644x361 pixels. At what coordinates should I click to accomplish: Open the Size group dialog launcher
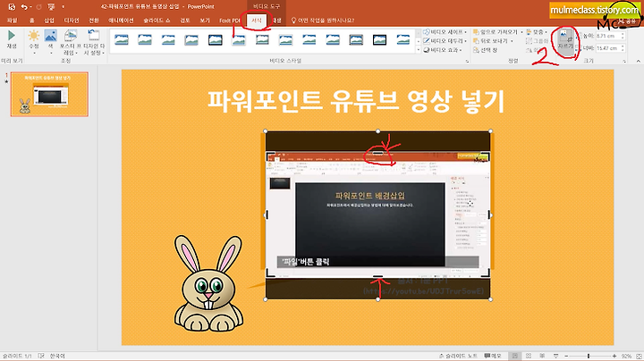click(x=624, y=61)
